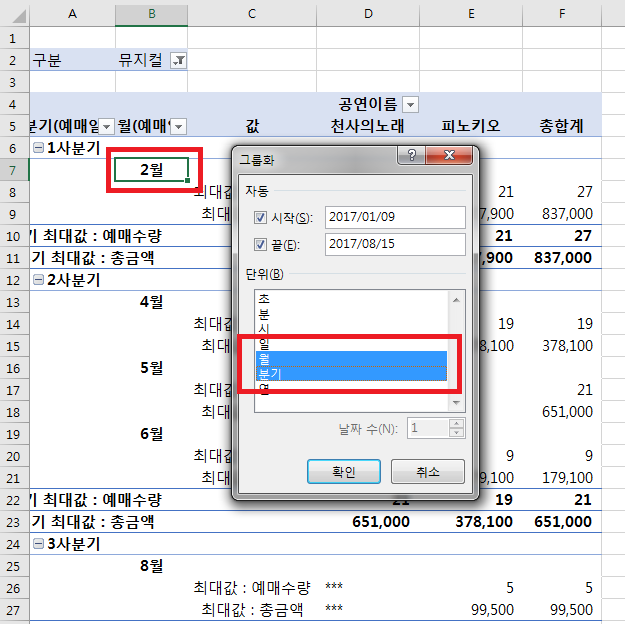Toggle the 시작 auto checkbox
The image size is (625, 624).
[x=260, y=218]
